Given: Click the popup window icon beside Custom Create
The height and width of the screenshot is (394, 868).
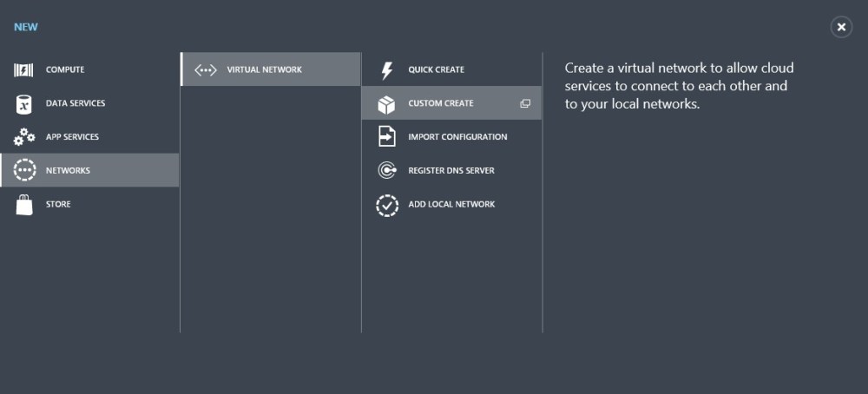Looking at the screenshot, I should (525, 103).
